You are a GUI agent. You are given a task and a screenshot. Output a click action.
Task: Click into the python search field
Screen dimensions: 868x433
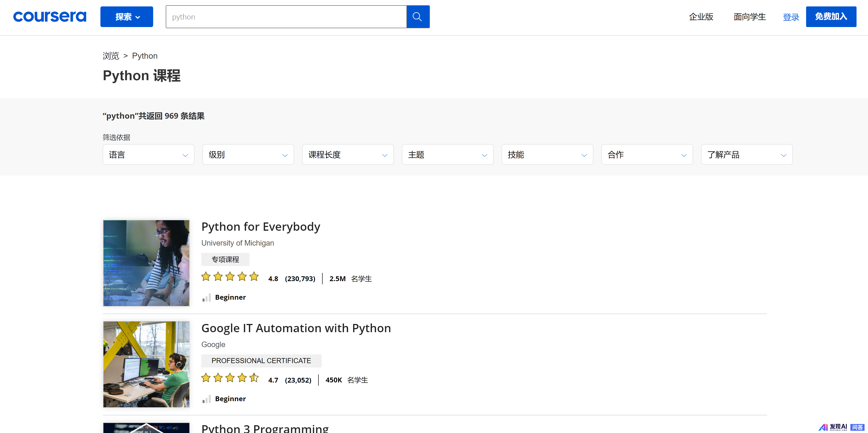tap(286, 16)
